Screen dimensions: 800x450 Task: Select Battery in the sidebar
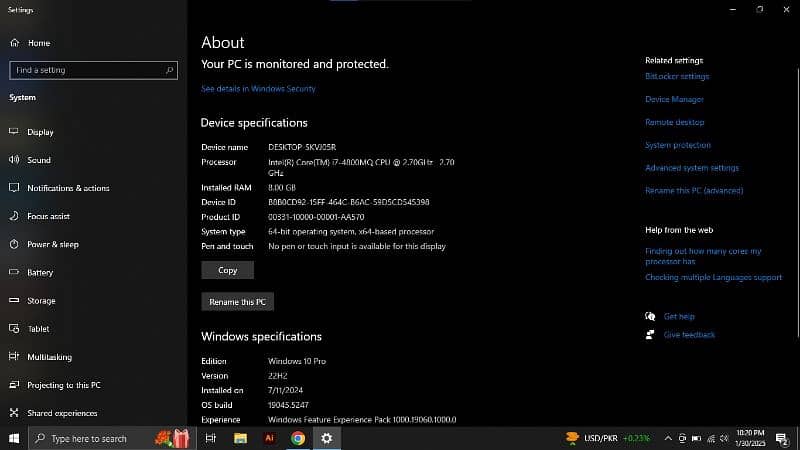pyautogui.click(x=40, y=272)
